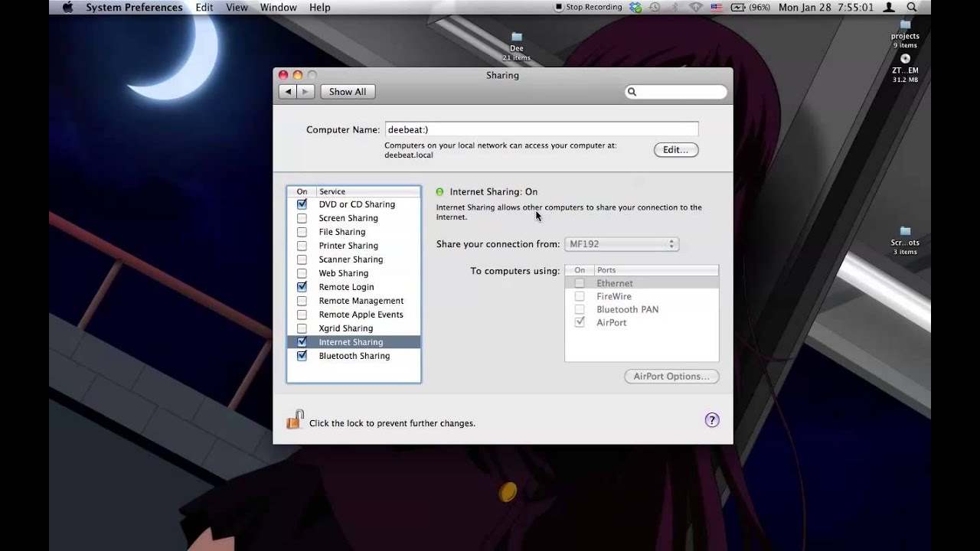980x551 pixels.
Task: Click the System Preferences search field
Action: coord(676,92)
